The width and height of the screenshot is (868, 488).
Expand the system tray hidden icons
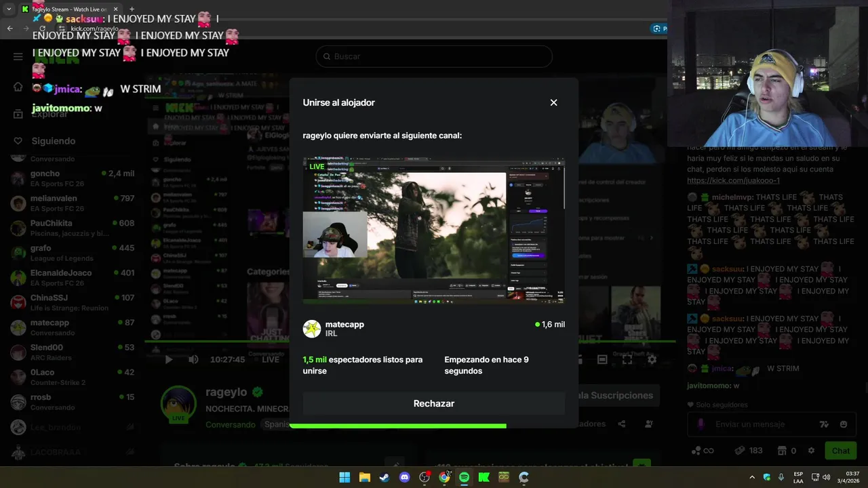(751, 477)
